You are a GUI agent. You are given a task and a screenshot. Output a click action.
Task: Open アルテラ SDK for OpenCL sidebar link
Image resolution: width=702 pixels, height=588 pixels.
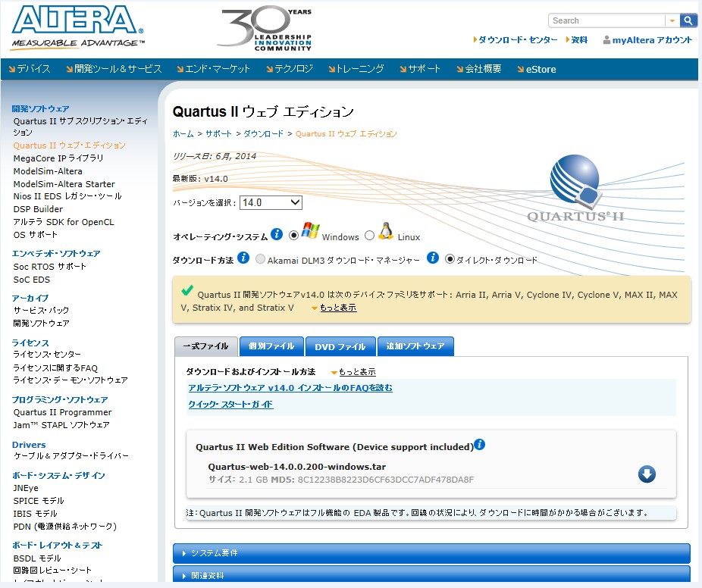tap(64, 222)
